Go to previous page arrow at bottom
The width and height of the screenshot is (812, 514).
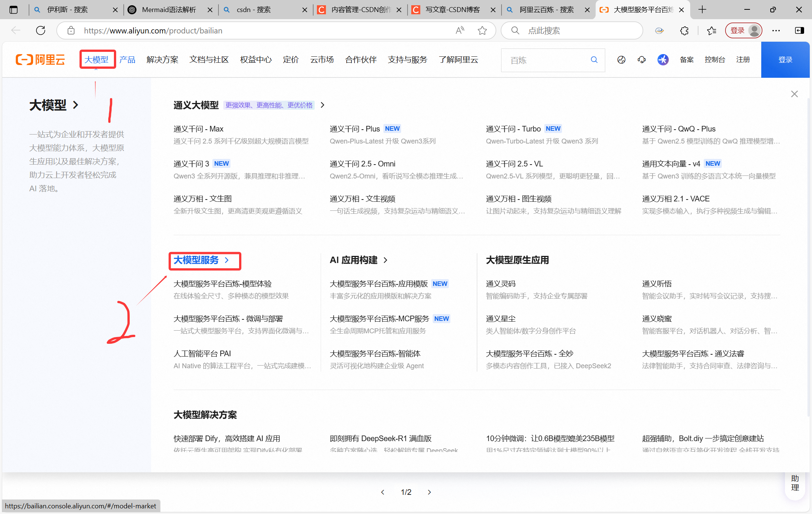(383, 492)
